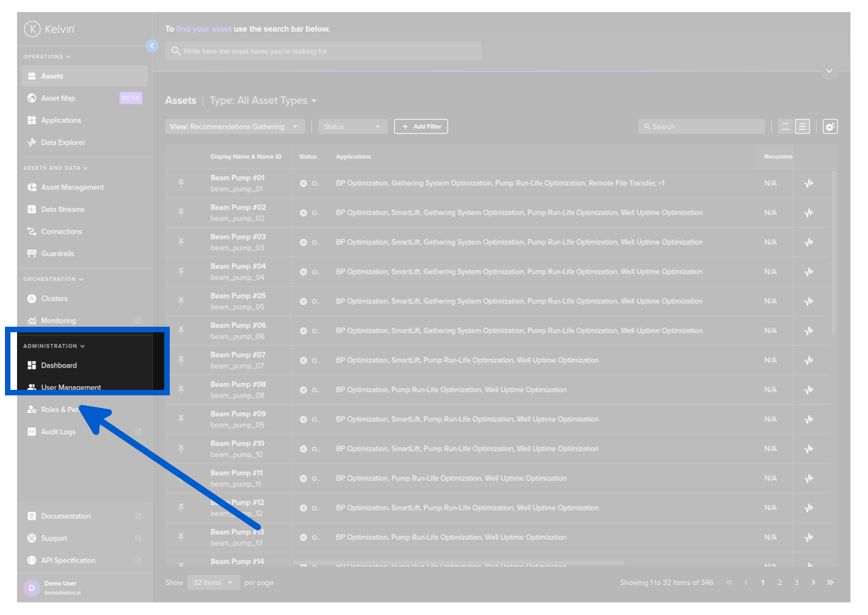The image size is (868, 615).
Task: Go to page 2 of assets
Action: pos(779,583)
